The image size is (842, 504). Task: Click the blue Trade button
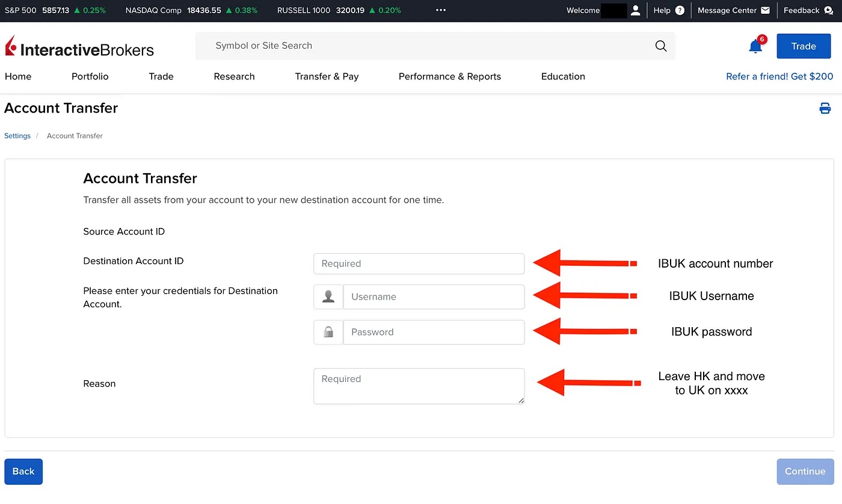coord(804,46)
